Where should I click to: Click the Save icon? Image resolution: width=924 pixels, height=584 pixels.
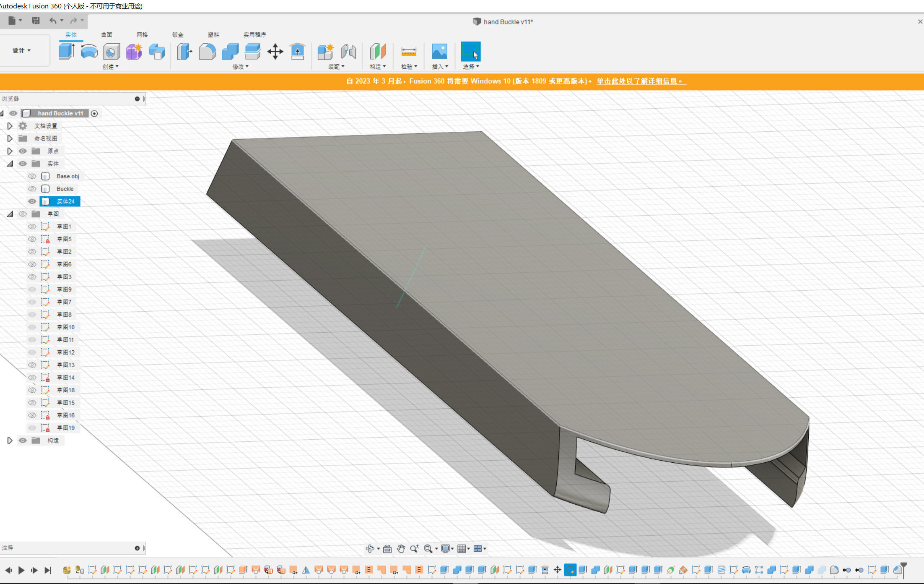pos(36,21)
